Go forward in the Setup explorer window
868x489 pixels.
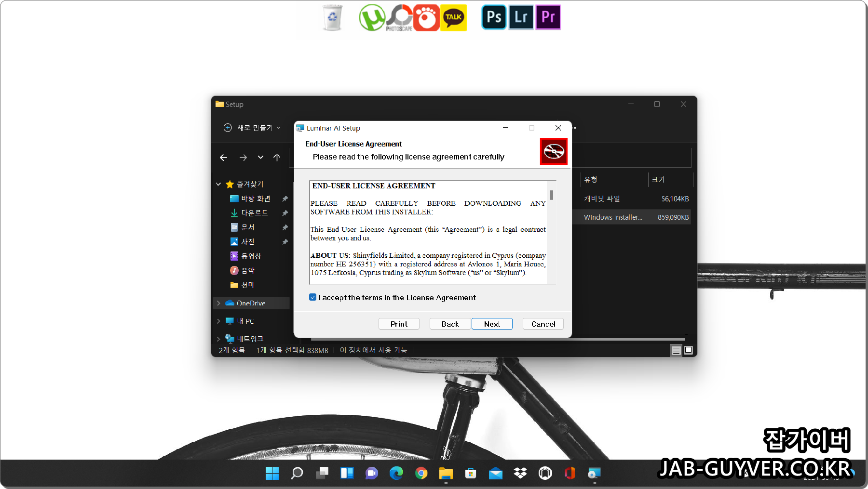tap(243, 158)
